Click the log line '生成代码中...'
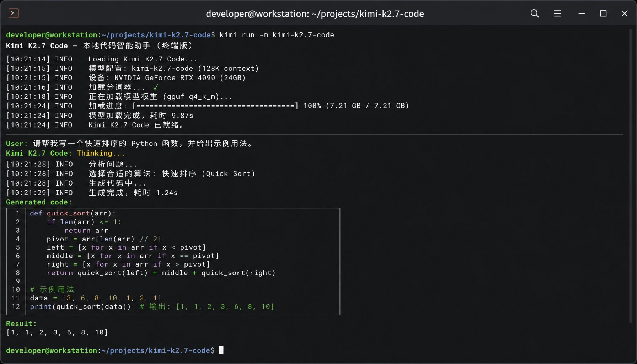 (x=117, y=183)
